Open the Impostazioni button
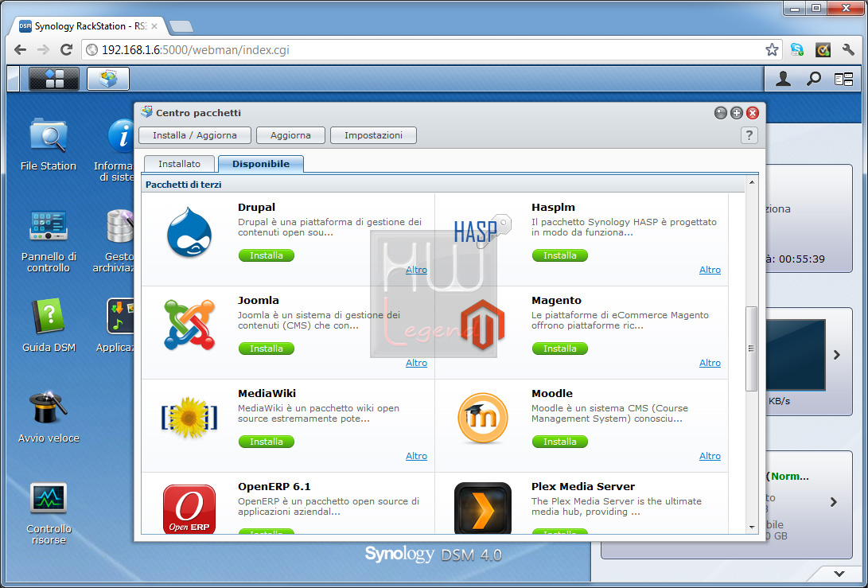Image resolution: width=868 pixels, height=588 pixels. (x=373, y=135)
